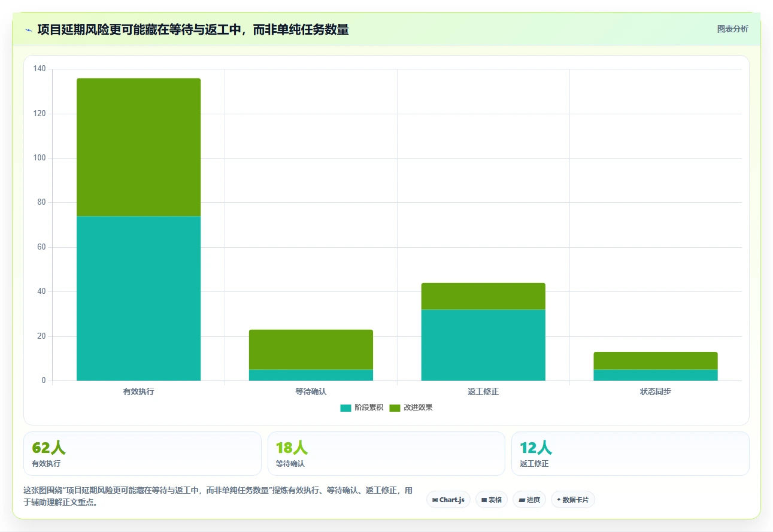
Task: Click the green segment of 等待确认 bar
Action: tap(311, 349)
